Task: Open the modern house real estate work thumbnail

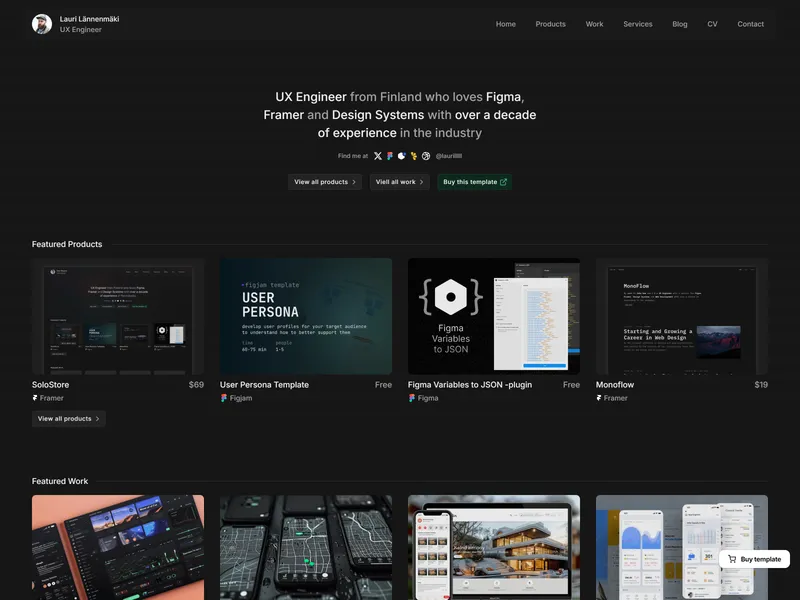Action: coord(494,547)
